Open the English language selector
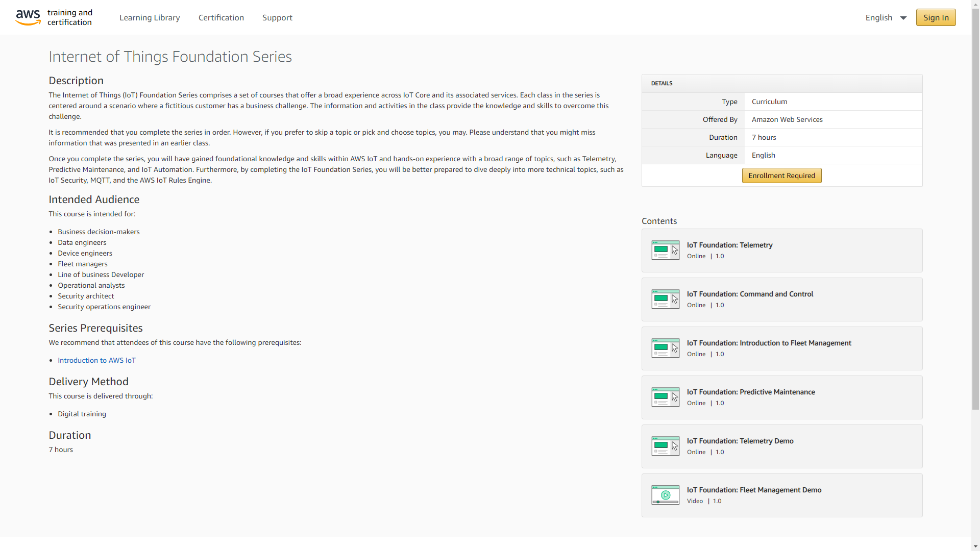Image resolution: width=980 pixels, height=551 pixels. pos(879,17)
